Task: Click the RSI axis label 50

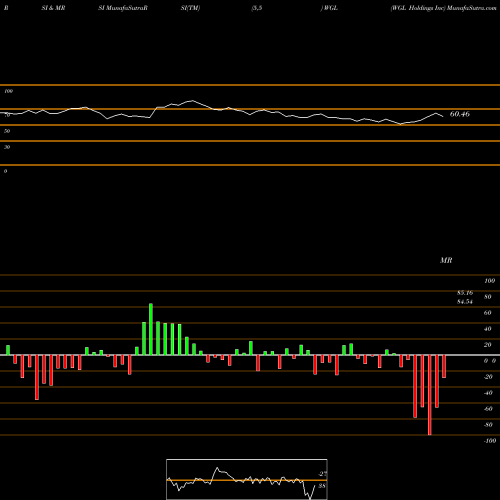Action: [7, 131]
